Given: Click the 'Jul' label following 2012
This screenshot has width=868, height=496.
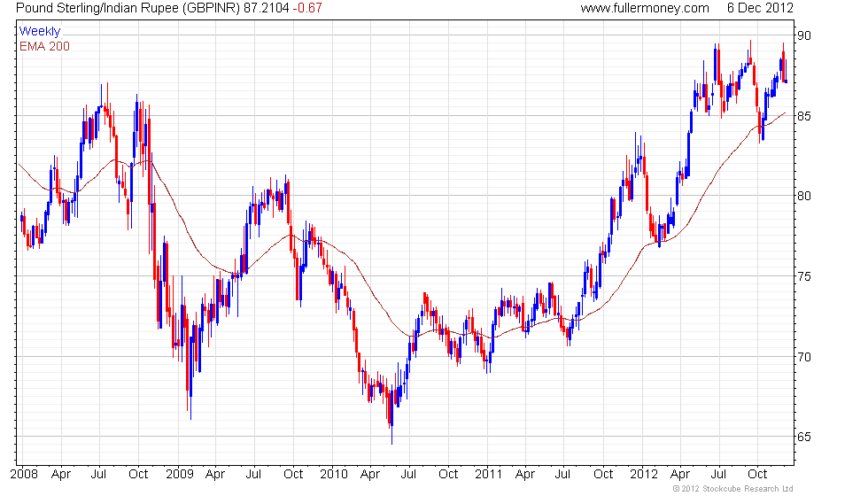Looking at the screenshot, I should click(x=718, y=475).
